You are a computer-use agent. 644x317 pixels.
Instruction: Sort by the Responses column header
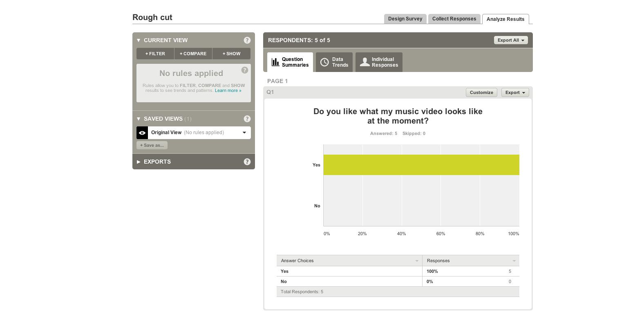[x=470, y=261]
